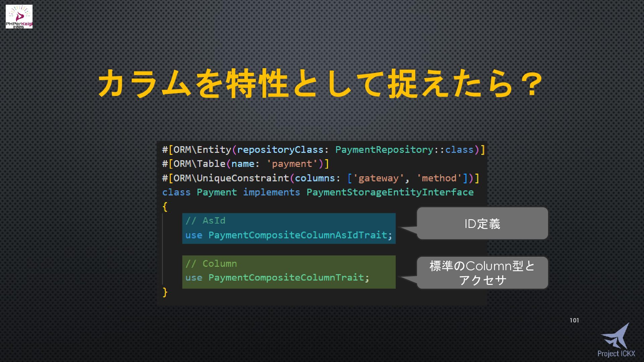
Task: Click the ID定義 callout bubble
Action: pos(482,224)
